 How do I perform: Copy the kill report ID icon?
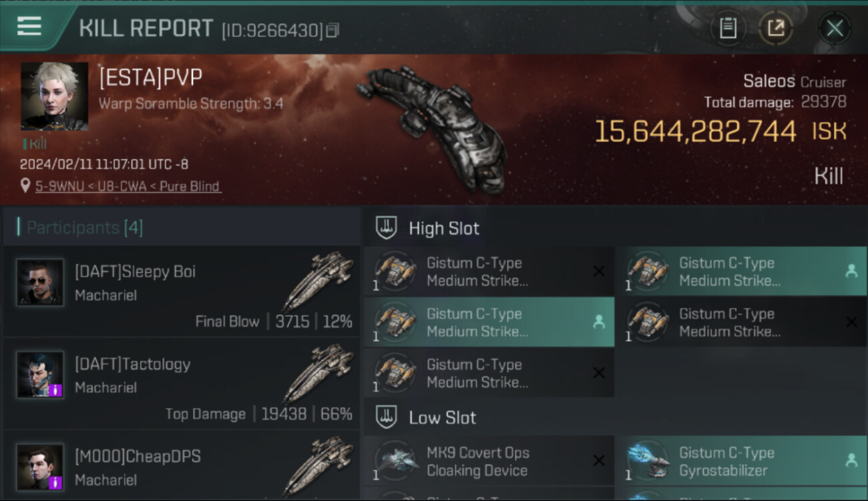[x=333, y=30]
